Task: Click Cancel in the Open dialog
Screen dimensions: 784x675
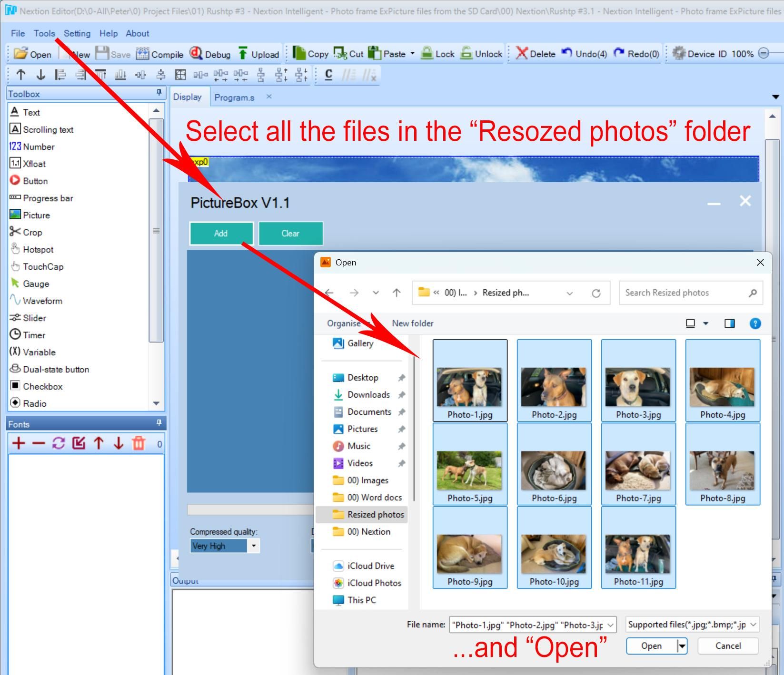Action: point(727,646)
